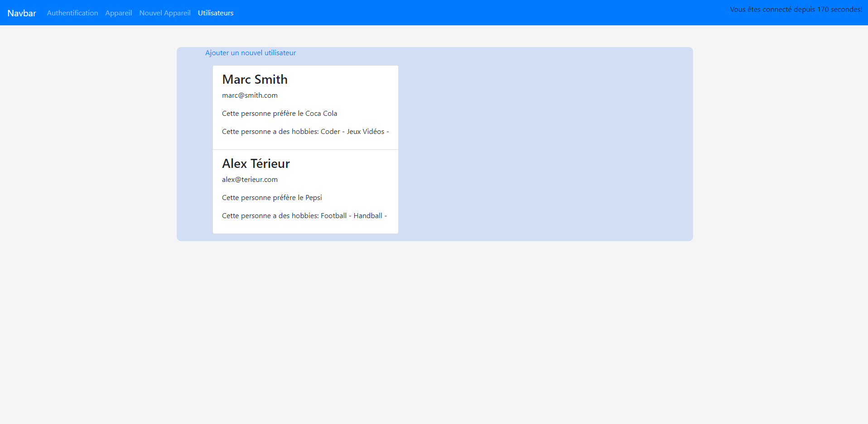The image size is (868, 424).
Task: Go to the Appareil nav item
Action: [119, 13]
